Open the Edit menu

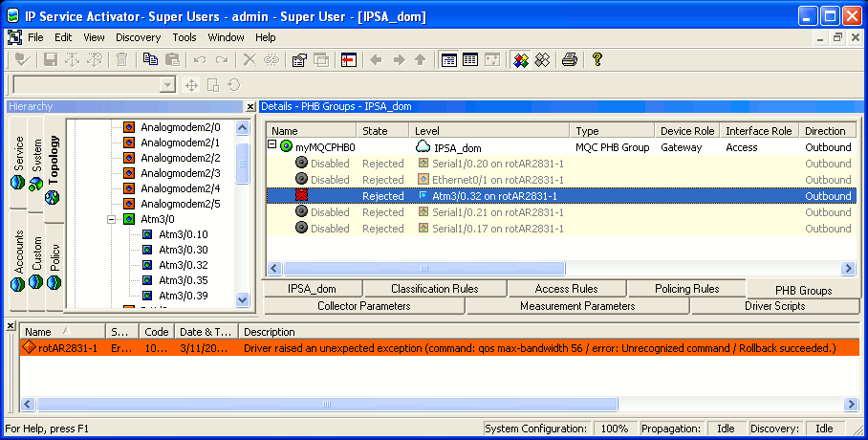pyautogui.click(x=63, y=37)
